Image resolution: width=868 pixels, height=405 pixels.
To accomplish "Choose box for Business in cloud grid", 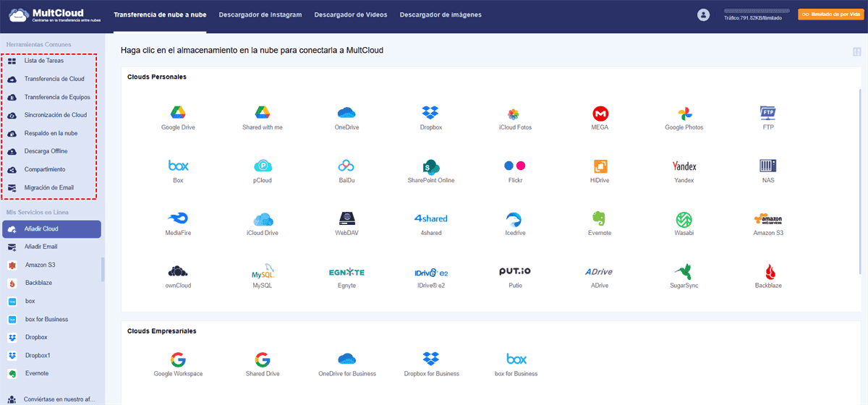I will coord(516,364).
